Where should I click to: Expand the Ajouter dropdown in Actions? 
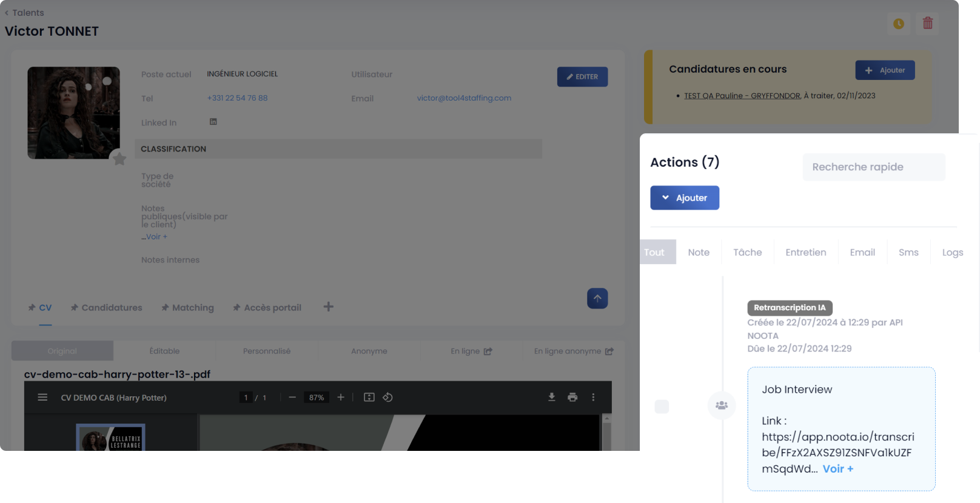pyautogui.click(x=685, y=198)
